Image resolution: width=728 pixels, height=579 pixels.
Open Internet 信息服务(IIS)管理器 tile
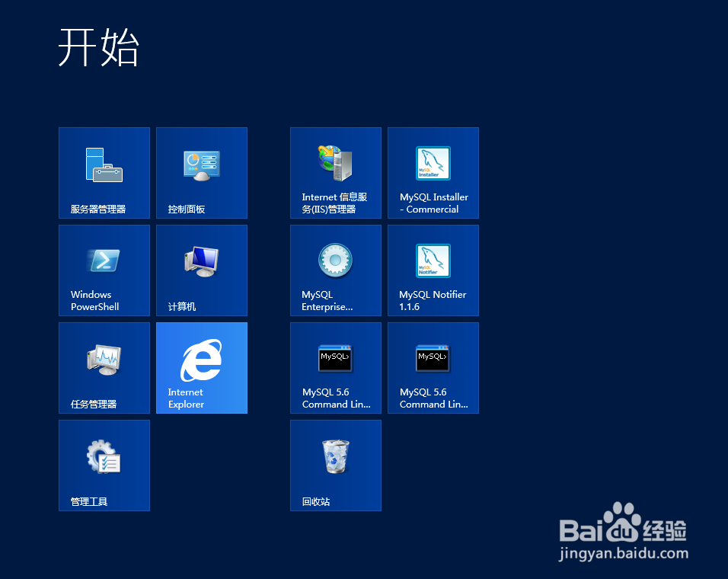point(336,173)
